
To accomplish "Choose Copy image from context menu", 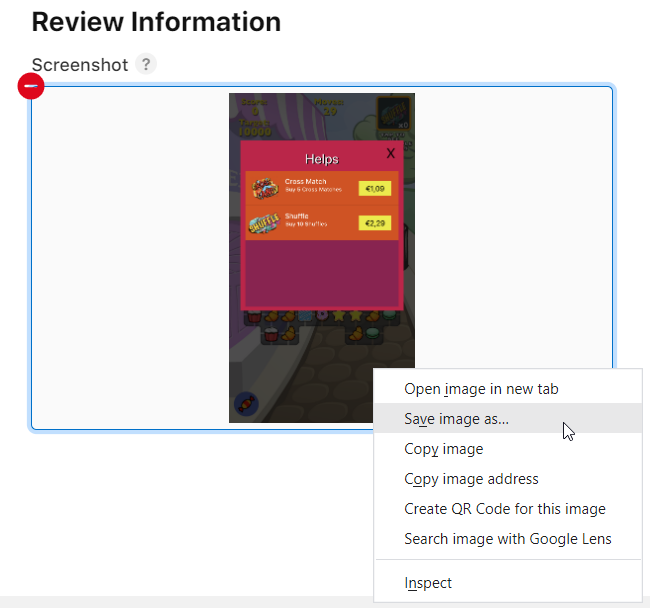I will pos(508,449).
